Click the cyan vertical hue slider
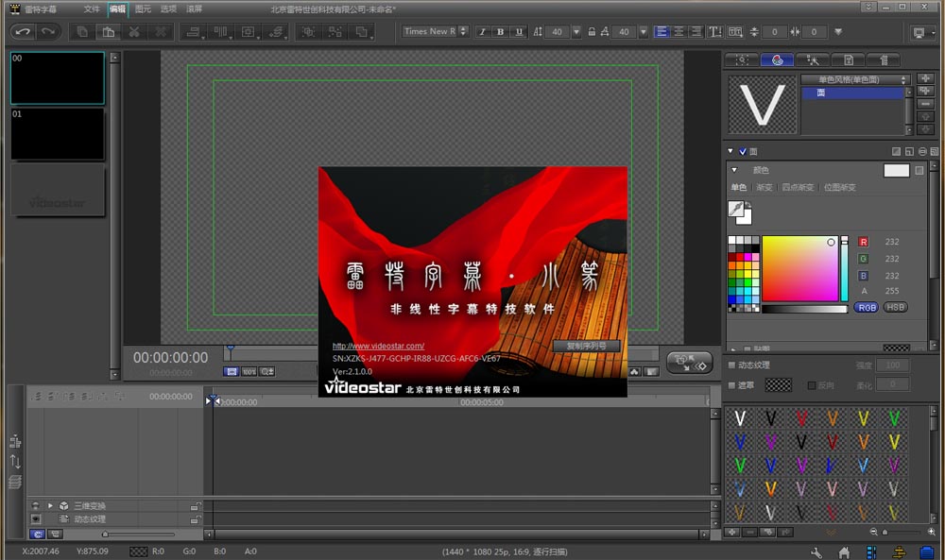The width and height of the screenshot is (945, 560). pos(844,268)
